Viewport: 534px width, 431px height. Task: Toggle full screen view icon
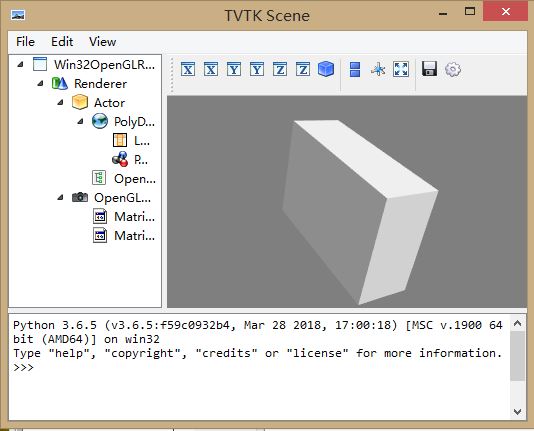pyautogui.click(x=401, y=69)
